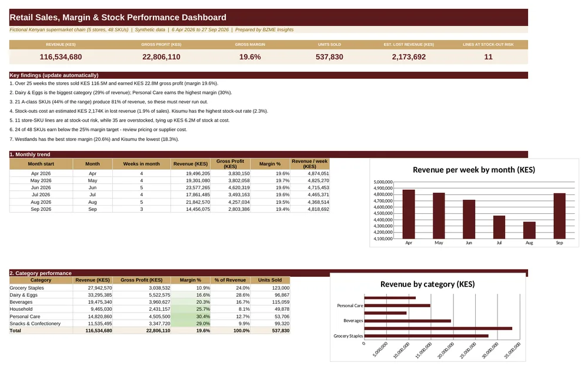588x376 pixels.
Task: Select the dashboard title 'Retail Sales, Margin & Stock Performance Dashboard'
Action: 118,17
